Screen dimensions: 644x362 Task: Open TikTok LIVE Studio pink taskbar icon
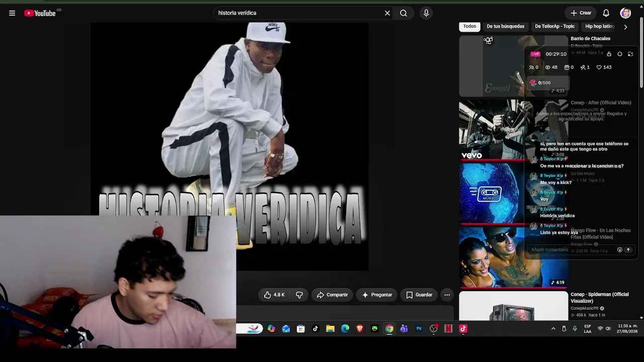463,329
